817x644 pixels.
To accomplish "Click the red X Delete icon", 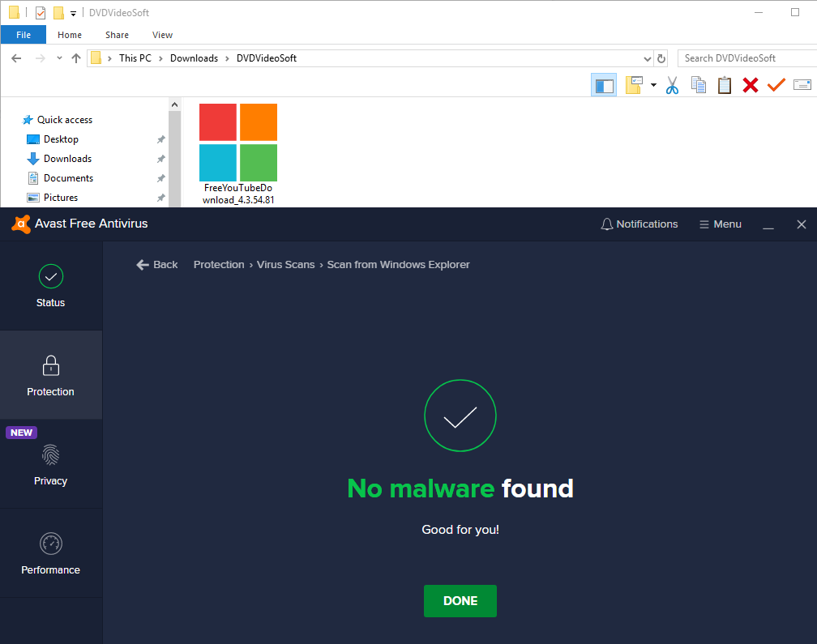I will [x=751, y=85].
